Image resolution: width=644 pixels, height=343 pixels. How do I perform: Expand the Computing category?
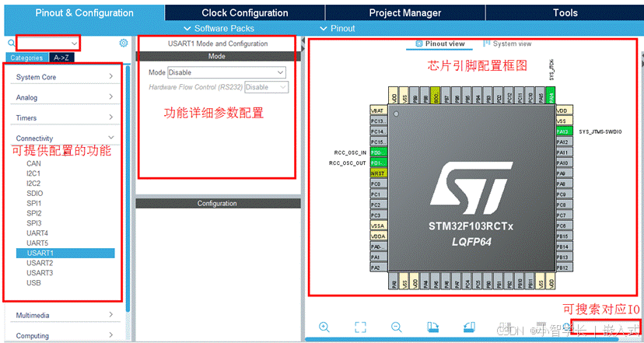pos(65,335)
